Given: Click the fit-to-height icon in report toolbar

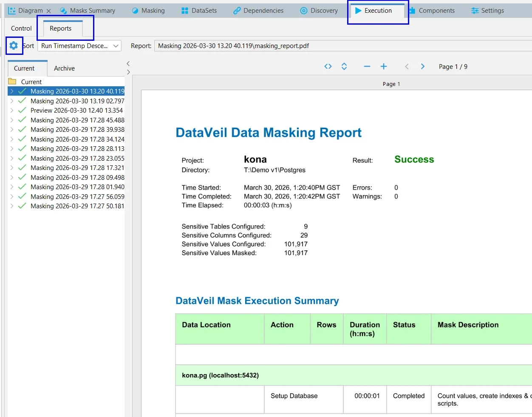Looking at the screenshot, I should [344, 66].
